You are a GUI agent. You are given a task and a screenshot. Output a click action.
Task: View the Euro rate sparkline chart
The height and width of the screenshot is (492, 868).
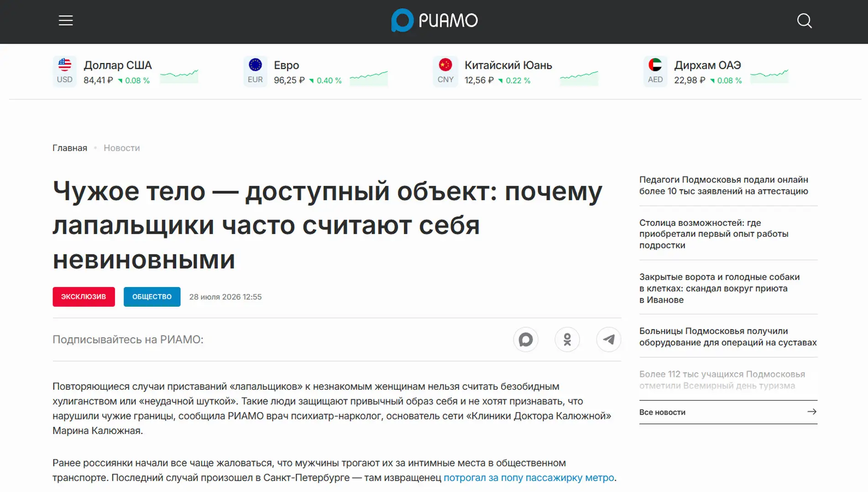click(x=369, y=78)
